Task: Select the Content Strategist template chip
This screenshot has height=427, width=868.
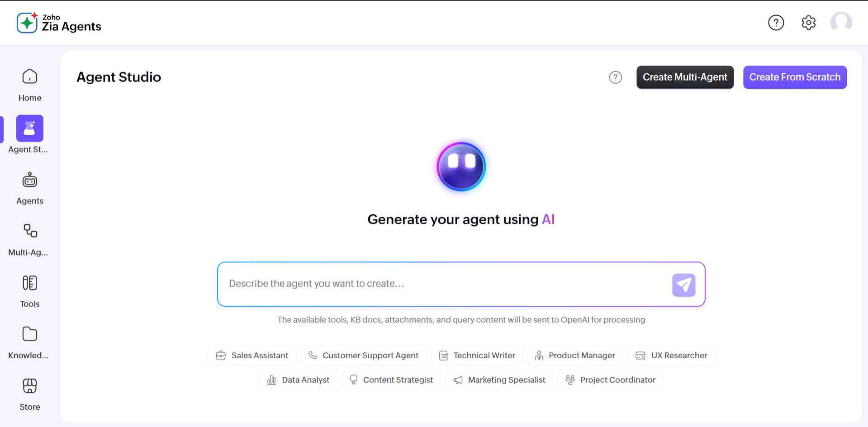Action: tap(391, 380)
